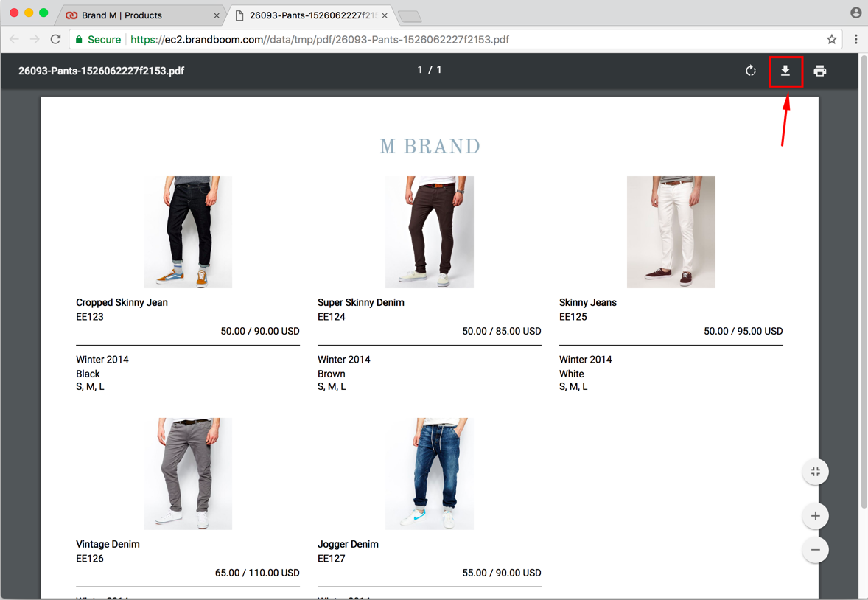This screenshot has width=868, height=600.
Task: Click the address bar URL
Action: tap(320, 39)
